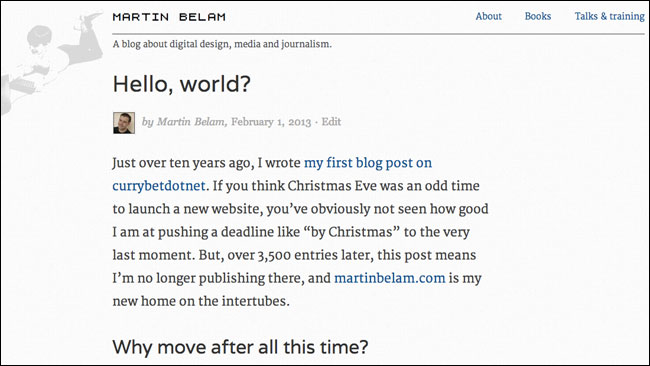Viewport: 650px width, 366px height.
Task: Click the 'Why move after all this time?' heading
Action: click(240, 347)
